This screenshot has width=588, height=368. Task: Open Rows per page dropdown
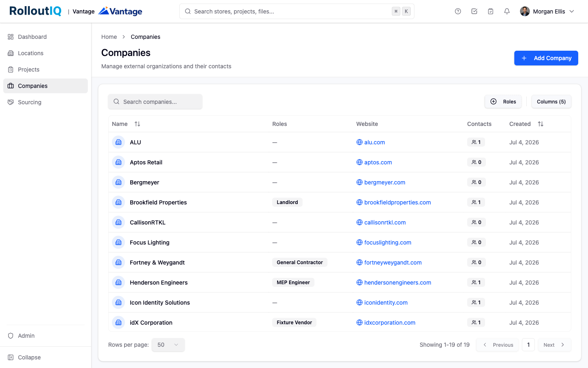point(168,345)
